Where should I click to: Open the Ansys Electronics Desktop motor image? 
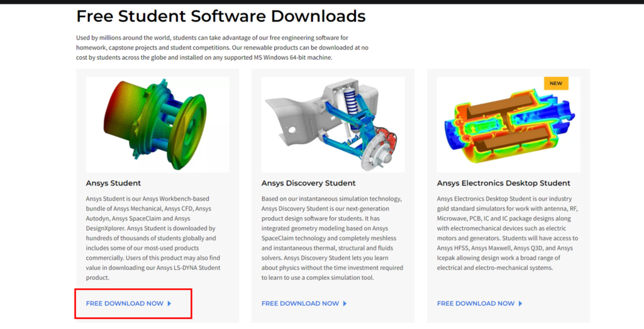coord(508,125)
